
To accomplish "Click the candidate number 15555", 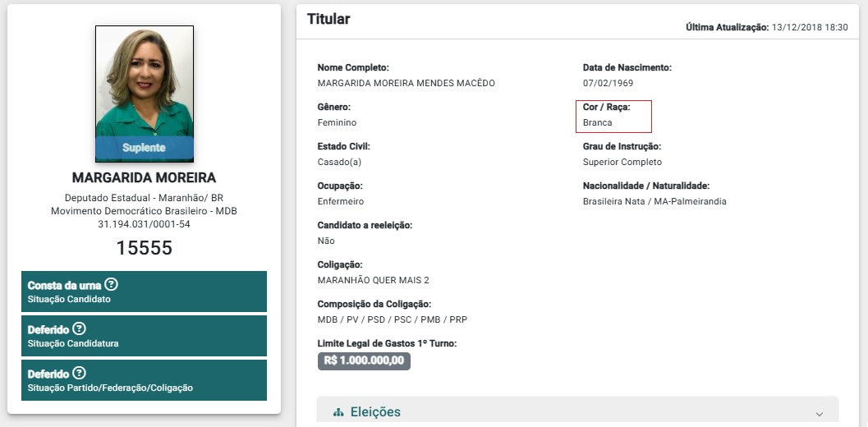I will pyautogui.click(x=144, y=247).
